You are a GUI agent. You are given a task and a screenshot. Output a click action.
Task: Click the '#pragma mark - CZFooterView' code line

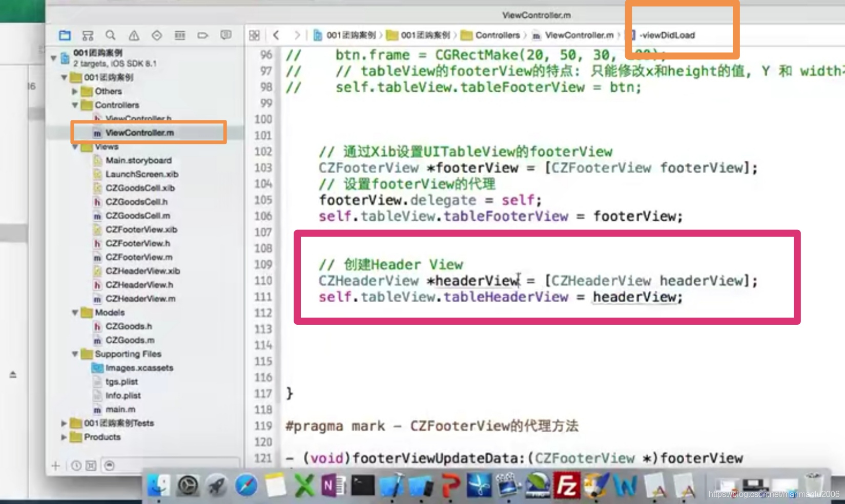(x=431, y=426)
